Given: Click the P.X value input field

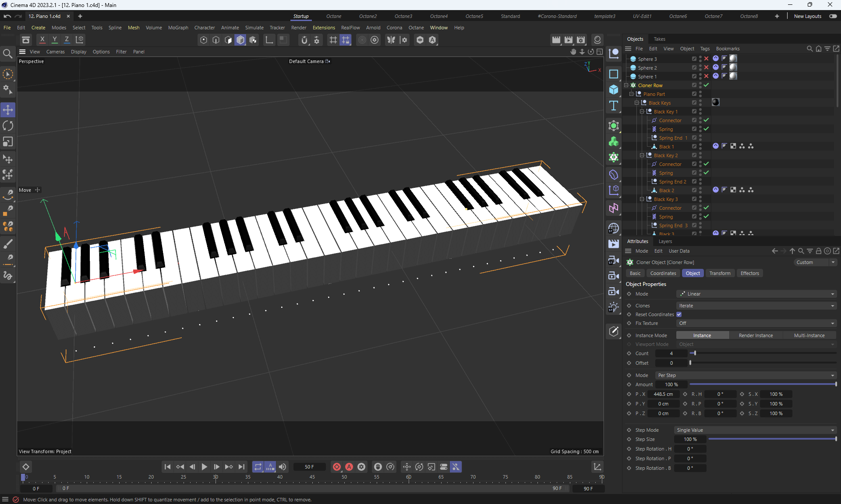Looking at the screenshot, I should 663,394.
